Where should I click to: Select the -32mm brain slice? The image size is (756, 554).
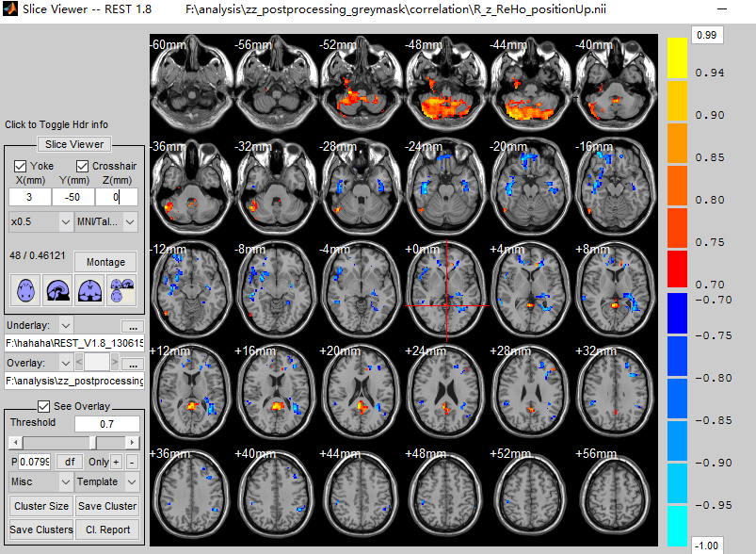pyautogui.click(x=276, y=187)
